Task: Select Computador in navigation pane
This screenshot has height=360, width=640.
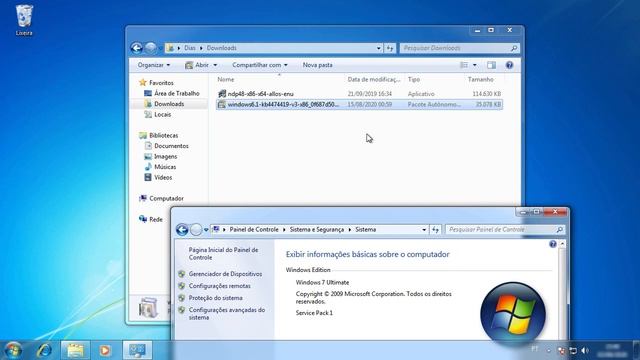Action: (x=162, y=198)
